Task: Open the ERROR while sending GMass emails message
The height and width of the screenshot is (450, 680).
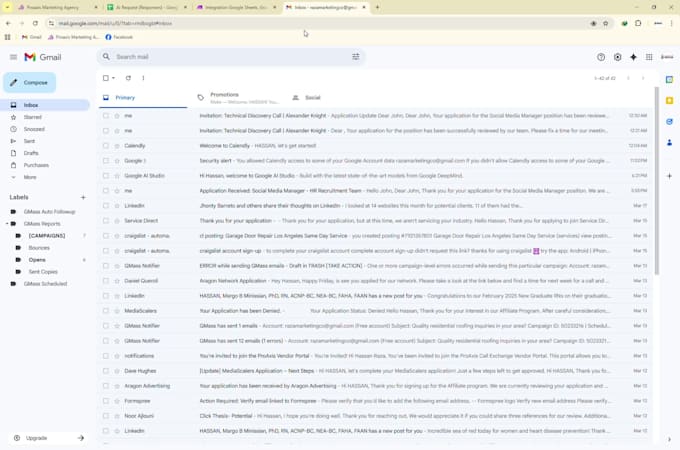Action: [375, 266]
